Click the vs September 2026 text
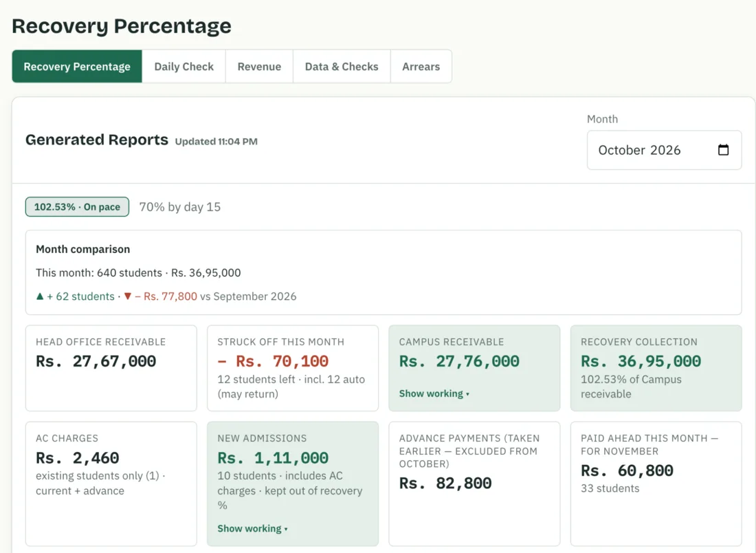 point(248,296)
